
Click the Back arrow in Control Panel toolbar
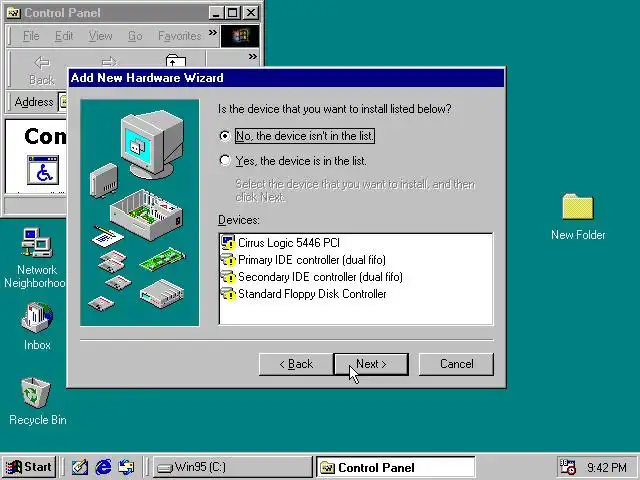coord(42,70)
